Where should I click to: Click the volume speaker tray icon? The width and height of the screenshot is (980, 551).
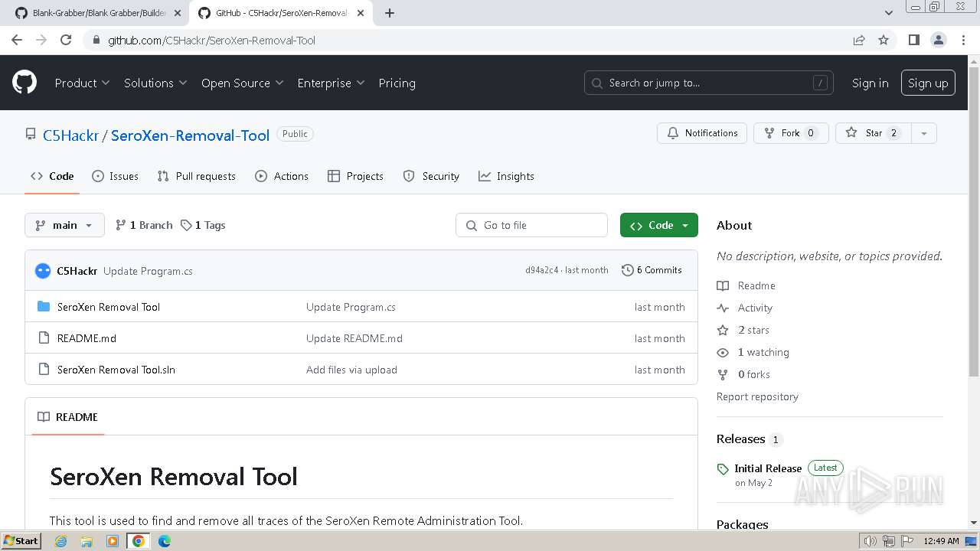tap(871, 541)
